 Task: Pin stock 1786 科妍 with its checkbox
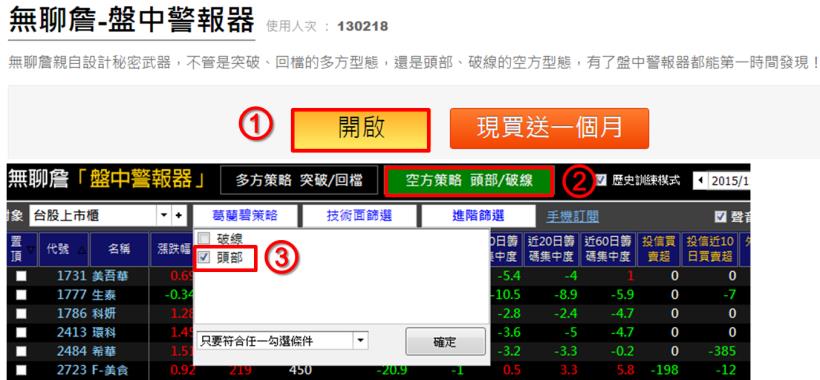(21, 314)
